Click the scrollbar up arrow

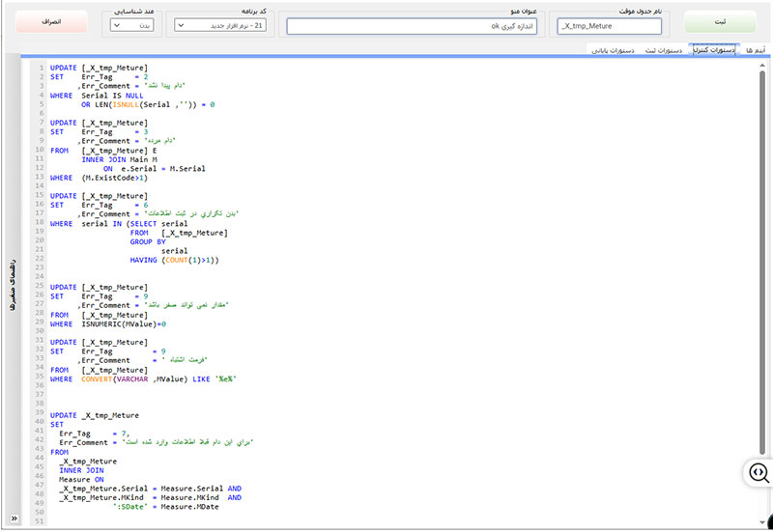pyautogui.click(x=762, y=65)
